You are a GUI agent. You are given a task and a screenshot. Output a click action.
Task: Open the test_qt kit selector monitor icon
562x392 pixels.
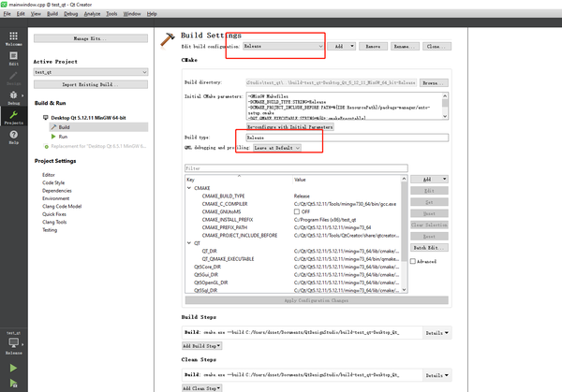click(14, 342)
